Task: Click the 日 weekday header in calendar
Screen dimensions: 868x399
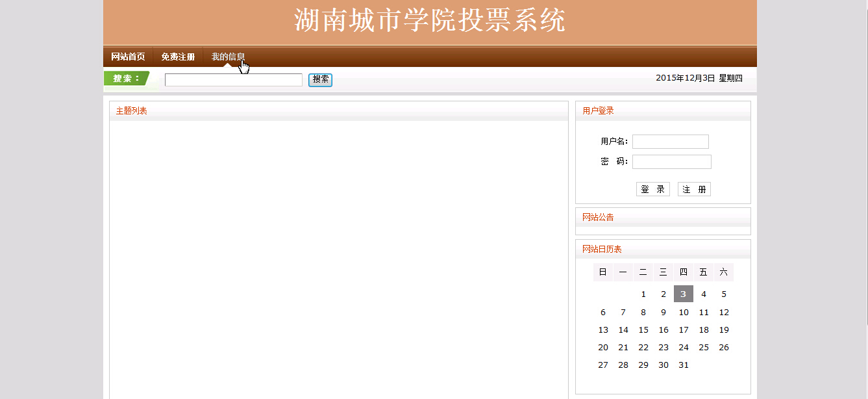Action: click(603, 272)
